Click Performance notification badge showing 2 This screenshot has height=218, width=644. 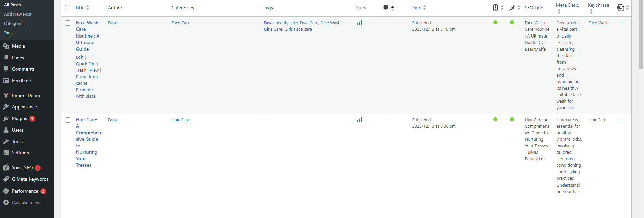(x=43, y=191)
